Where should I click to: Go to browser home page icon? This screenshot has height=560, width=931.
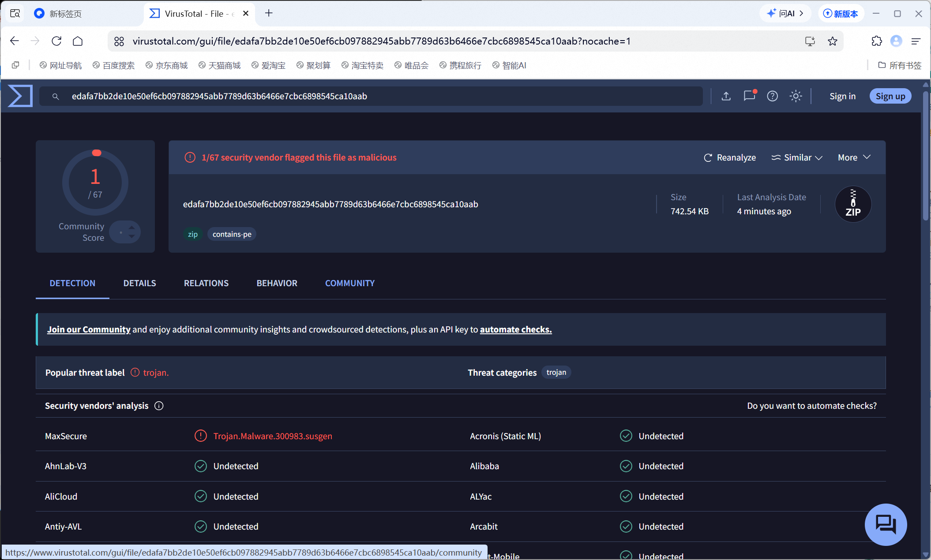pyautogui.click(x=78, y=41)
